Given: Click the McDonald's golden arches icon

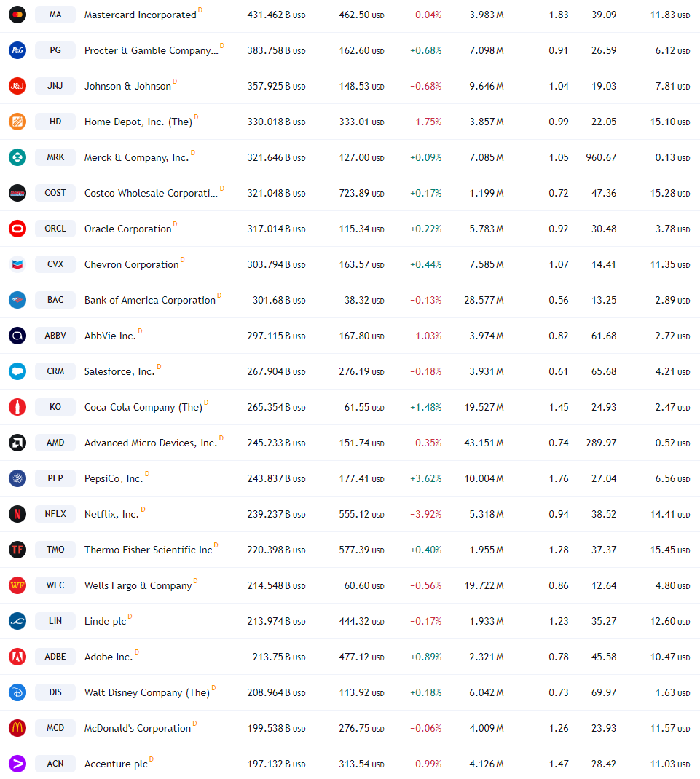Looking at the screenshot, I should coord(17,728).
